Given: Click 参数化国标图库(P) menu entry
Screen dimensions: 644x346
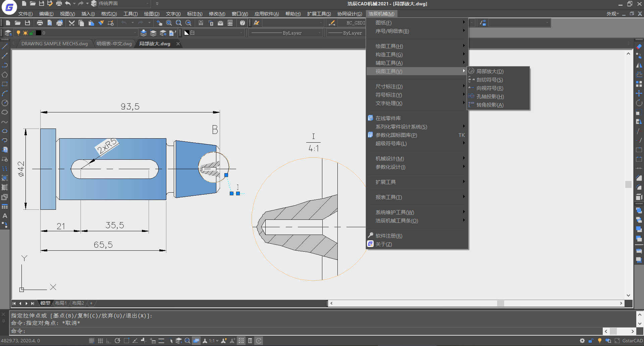Looking at the screenshot, I should (396, 135).
